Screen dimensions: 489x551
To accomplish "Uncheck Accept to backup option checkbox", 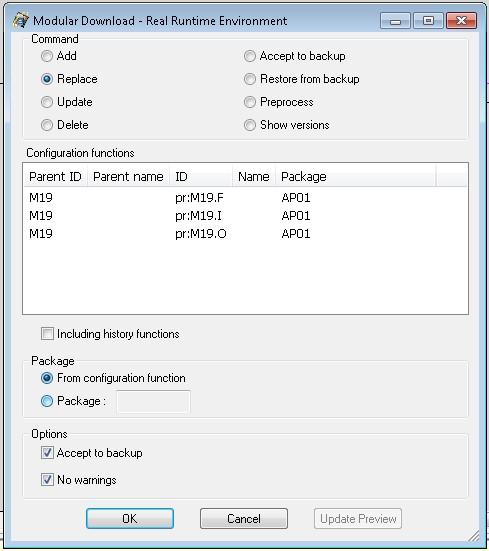I will coord(47,453).
